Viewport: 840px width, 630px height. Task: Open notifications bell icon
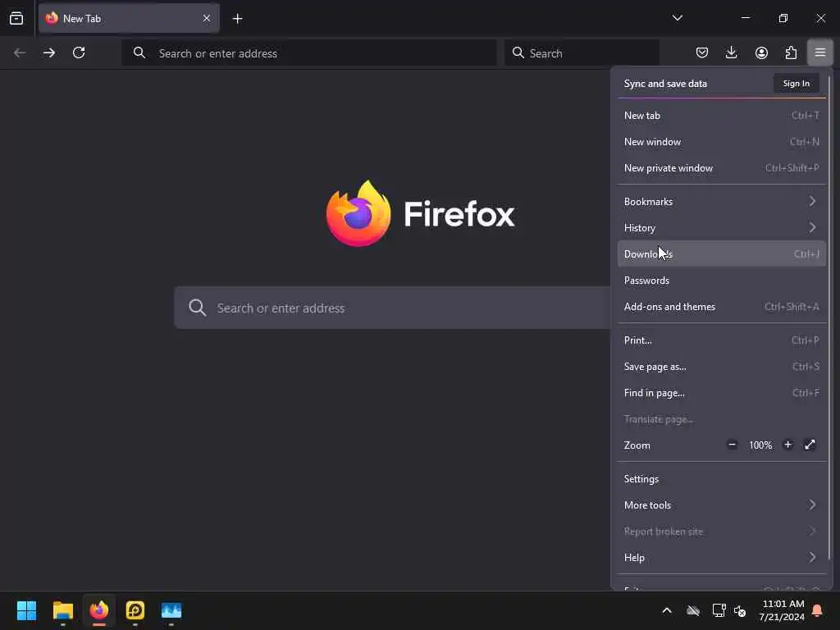818,610
